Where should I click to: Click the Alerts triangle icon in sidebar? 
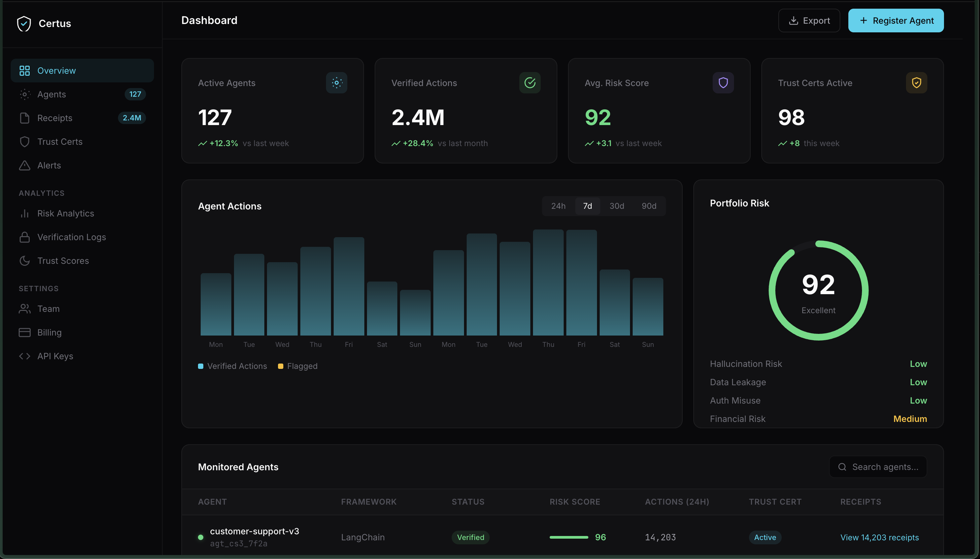click(x=25, y=165)
